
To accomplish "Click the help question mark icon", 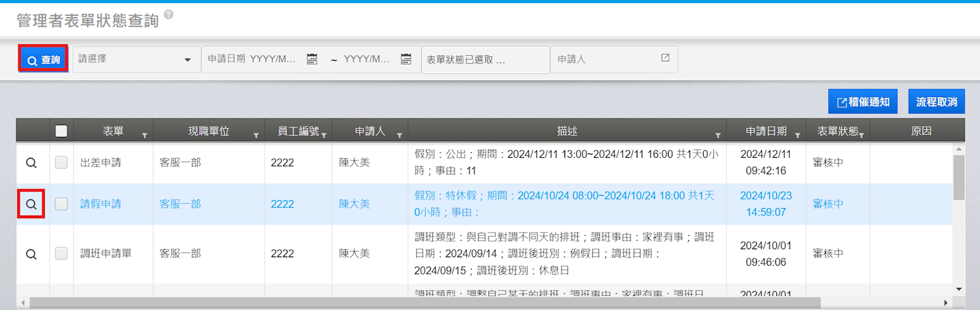I will (x=169, y=15).
